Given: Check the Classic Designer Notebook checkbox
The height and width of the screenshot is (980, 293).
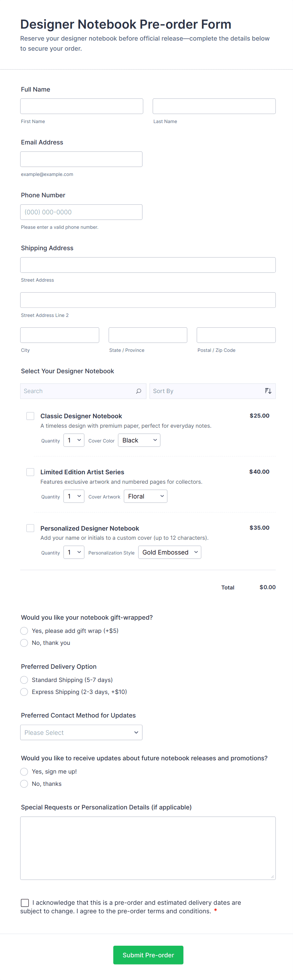Looking at the screenshot, I should (31, 416).
